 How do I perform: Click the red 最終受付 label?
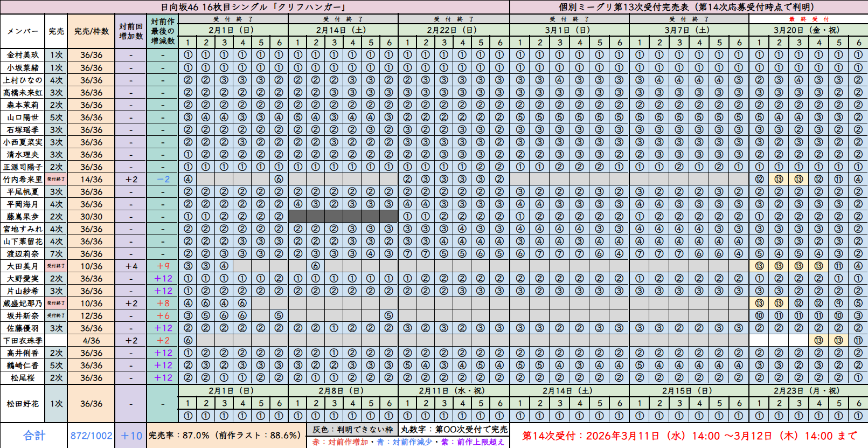[x=808, y=19]
